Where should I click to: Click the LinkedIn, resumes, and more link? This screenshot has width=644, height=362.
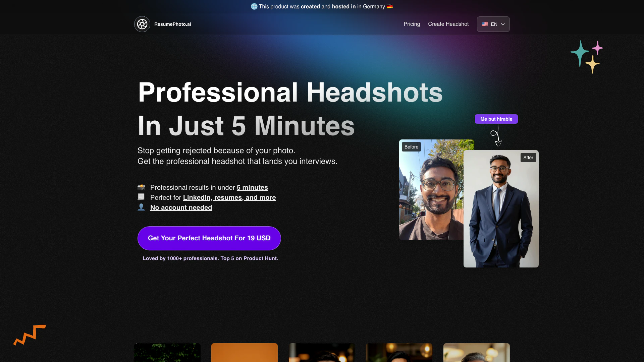229,197
